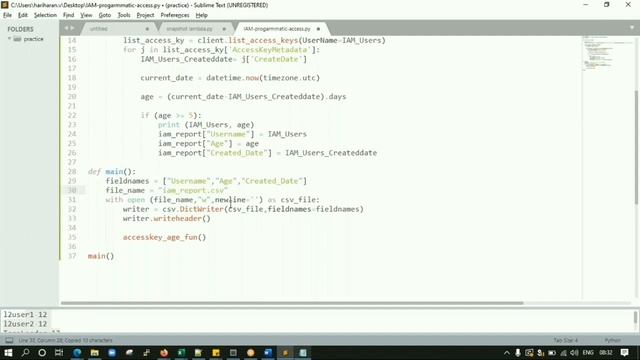Image resolution: width=640 pixels, height=360 pixels.
Task: Open the Help menu
Action: pyautogui.click(x=202, y=15)
